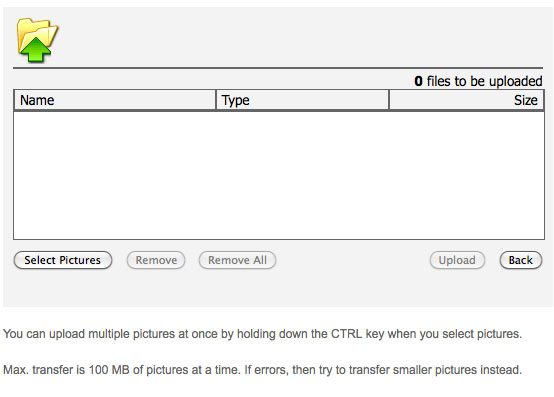Click the Remove button
The image size is (554, 397).
point(156,260)
